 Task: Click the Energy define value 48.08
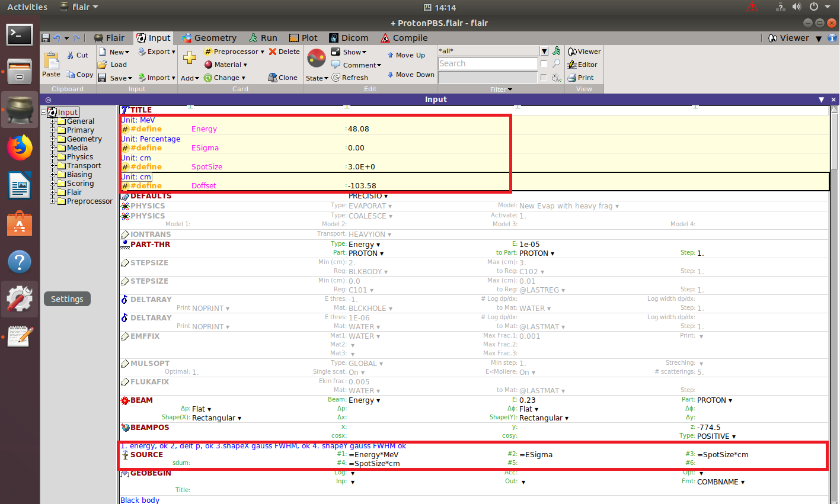(x=359, y=129)
